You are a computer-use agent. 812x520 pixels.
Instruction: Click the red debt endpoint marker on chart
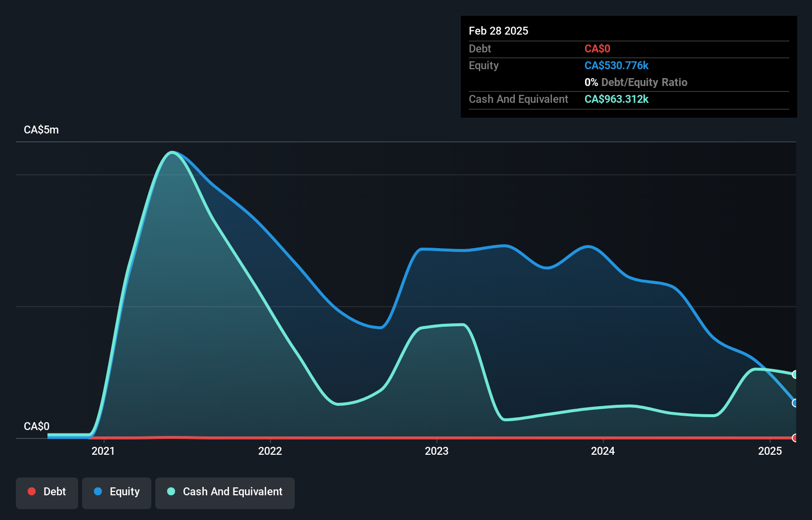(795, 437)
